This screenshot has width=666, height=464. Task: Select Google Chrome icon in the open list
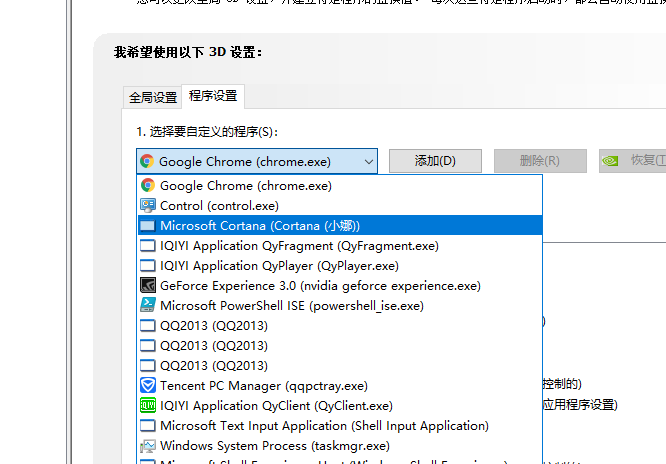148,185
